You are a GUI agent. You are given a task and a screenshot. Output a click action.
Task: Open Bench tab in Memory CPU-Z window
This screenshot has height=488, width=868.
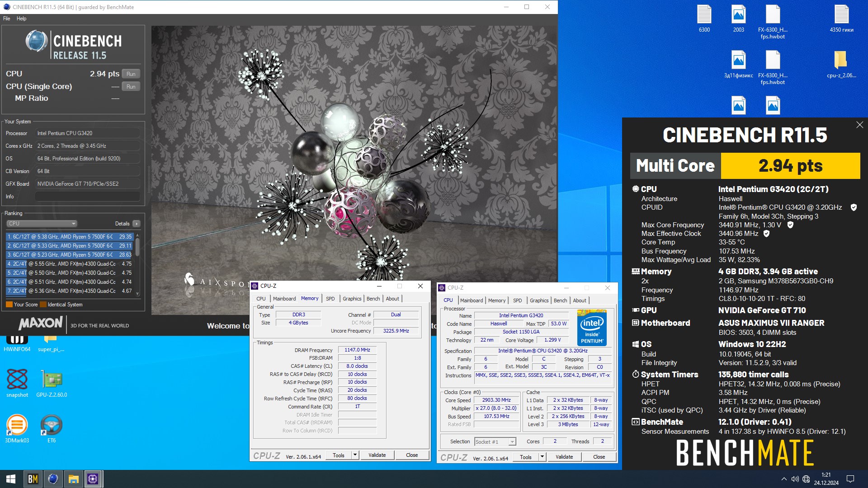click(x=373, y=299)
